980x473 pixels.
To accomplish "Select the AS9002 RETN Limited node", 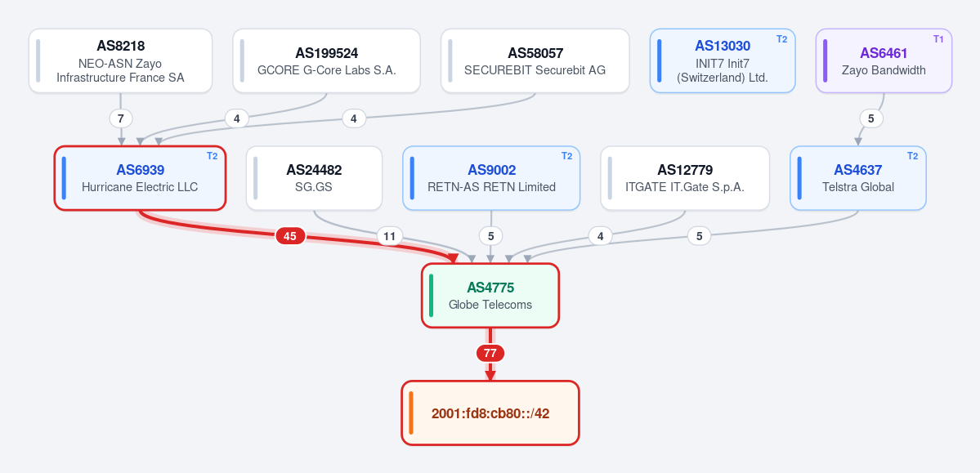I will pyautogui.click(x=491, y=178).
